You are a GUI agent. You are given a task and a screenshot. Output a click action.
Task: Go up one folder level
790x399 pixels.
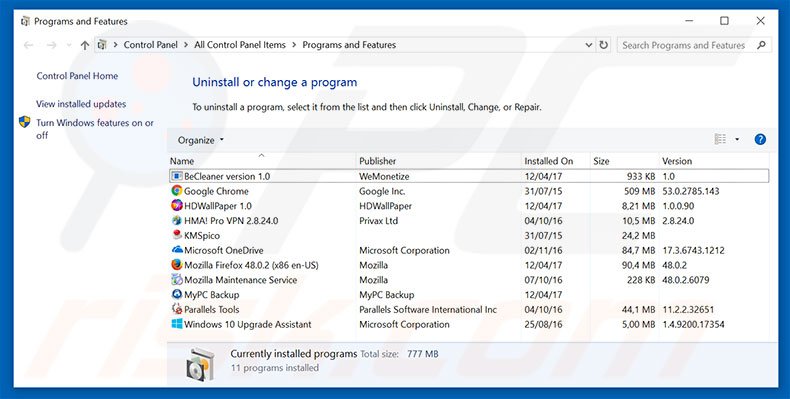pos(85,45)
